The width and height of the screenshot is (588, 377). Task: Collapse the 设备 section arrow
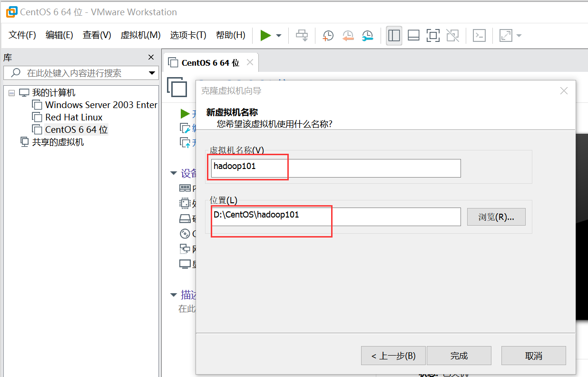point(174,173)
